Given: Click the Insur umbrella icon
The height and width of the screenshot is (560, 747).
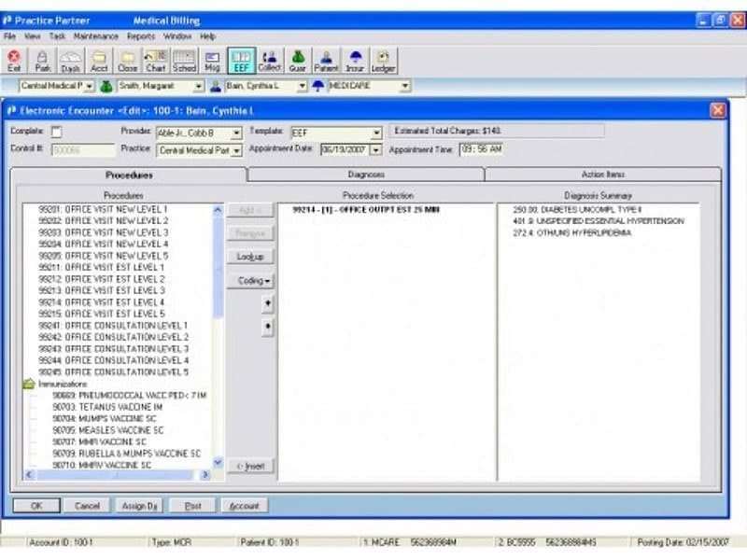Looking at the screenshot, I should [355, 61].
